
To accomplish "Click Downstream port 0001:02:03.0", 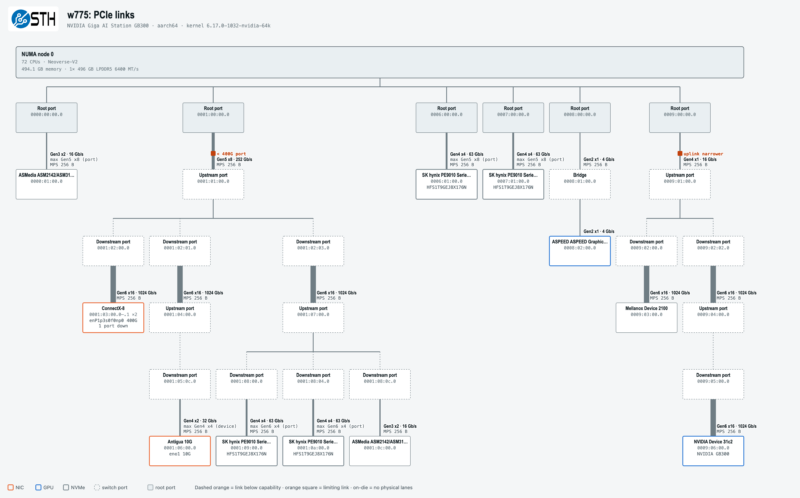I will click(x=313, y=251).
